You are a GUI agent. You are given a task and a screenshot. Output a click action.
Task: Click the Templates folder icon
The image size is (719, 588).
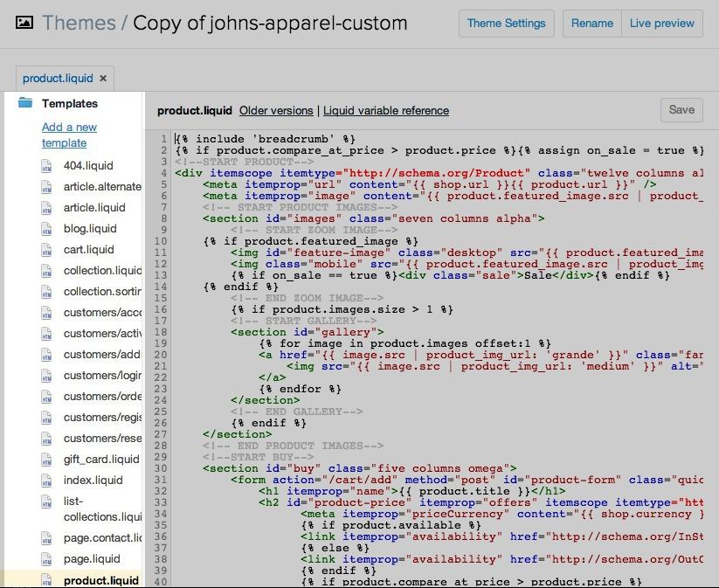coord(25,103)
